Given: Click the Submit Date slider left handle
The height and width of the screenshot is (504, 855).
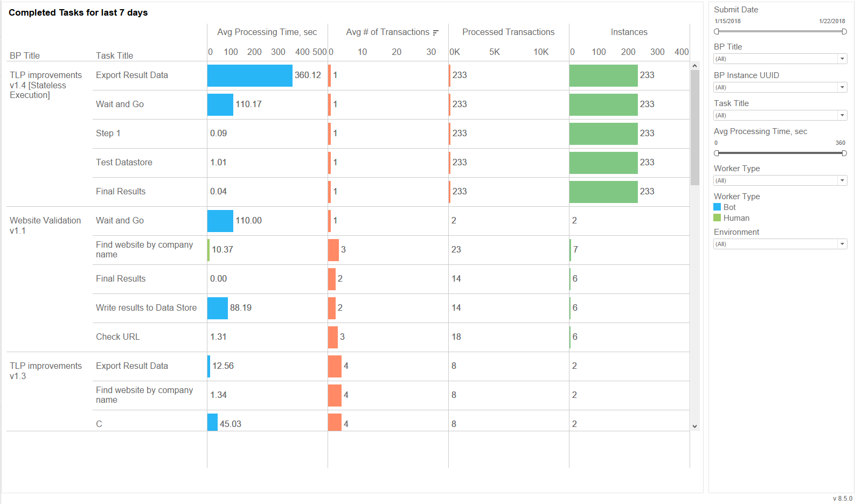Looking at the screenshot, I should click(717, 31).
